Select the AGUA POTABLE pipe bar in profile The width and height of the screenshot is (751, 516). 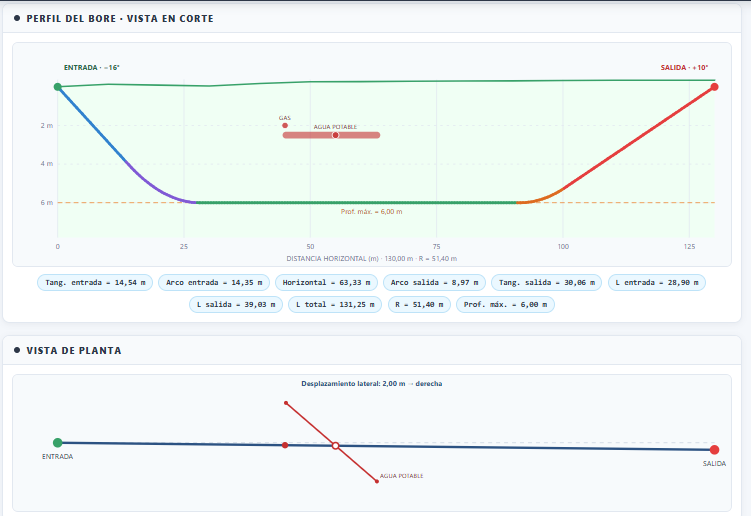coord(331,135)
